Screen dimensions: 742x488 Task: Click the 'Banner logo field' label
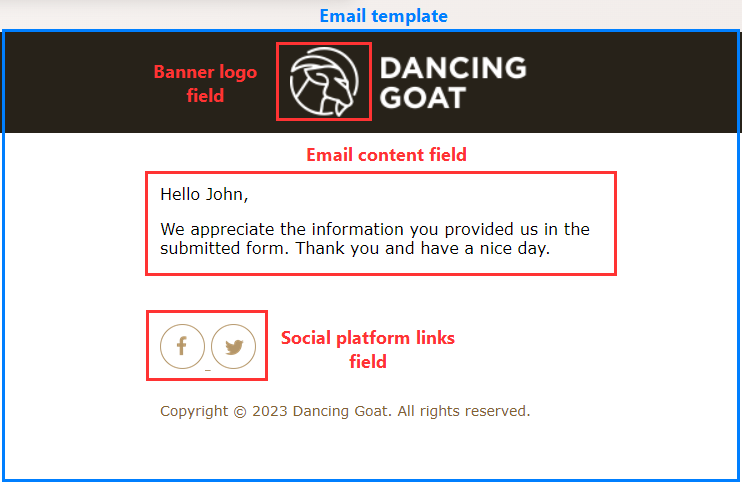click(205, 84)
